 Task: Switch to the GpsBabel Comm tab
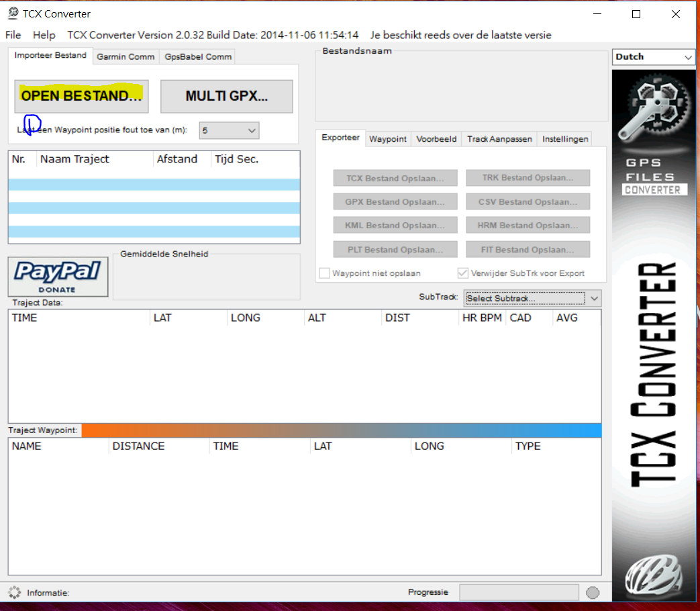coord(198,56)
